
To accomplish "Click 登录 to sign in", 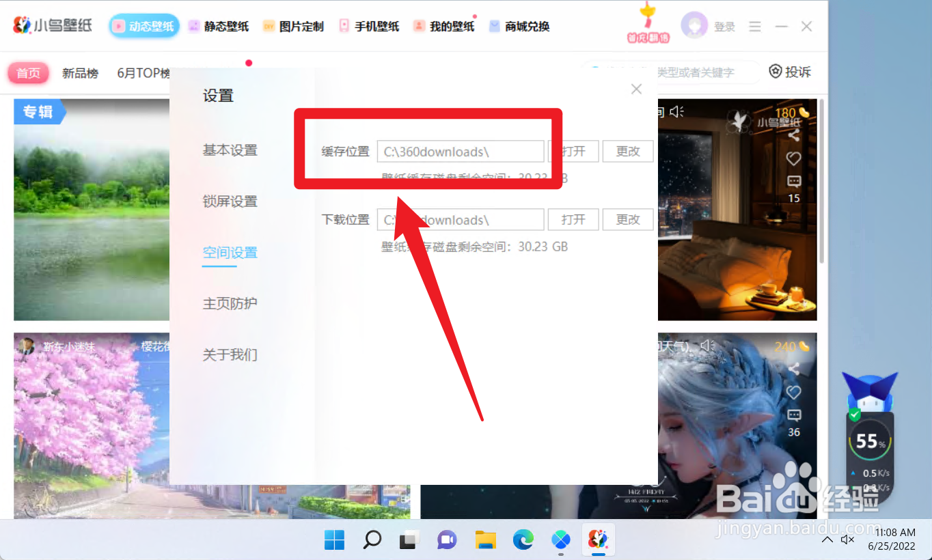I will click(x=724, y=27).
